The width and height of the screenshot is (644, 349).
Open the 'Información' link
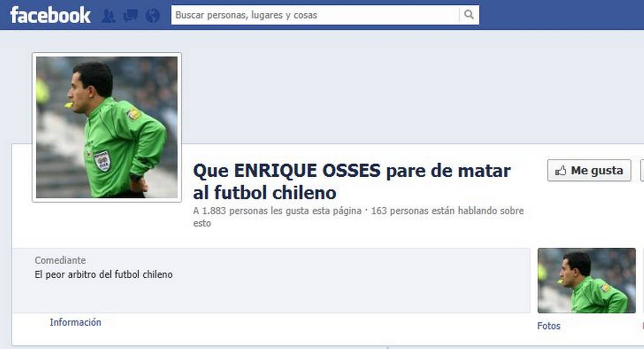(75, 322)
